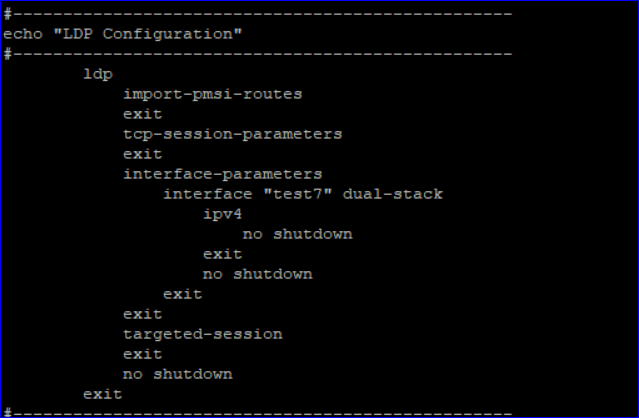Click the echo "LDP Configuration" line

[x=125, y=34]
